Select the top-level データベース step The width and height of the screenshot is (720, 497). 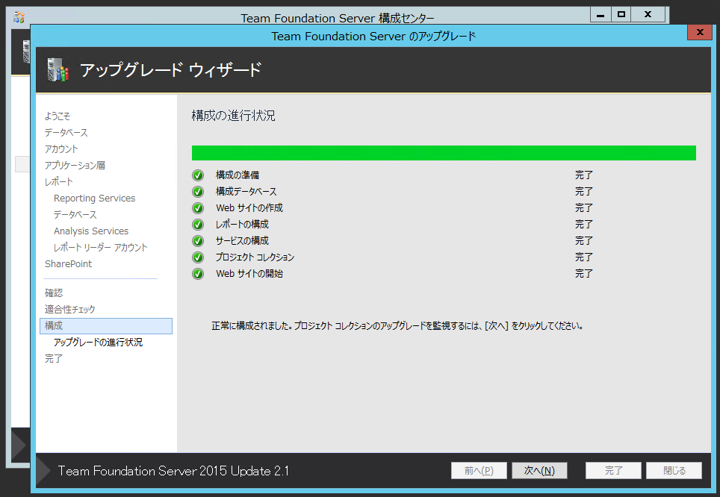[66, 133]
